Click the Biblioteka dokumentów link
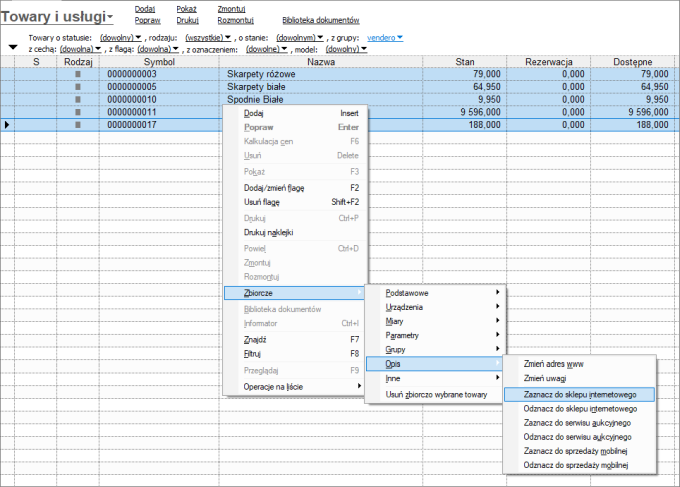680x487 pixels. [x=320, y=20]
